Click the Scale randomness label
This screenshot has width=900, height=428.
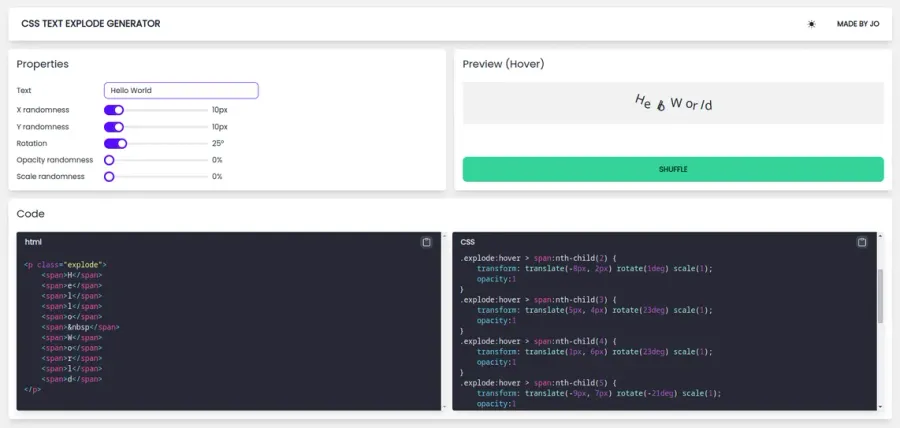[x=51, y=177]
